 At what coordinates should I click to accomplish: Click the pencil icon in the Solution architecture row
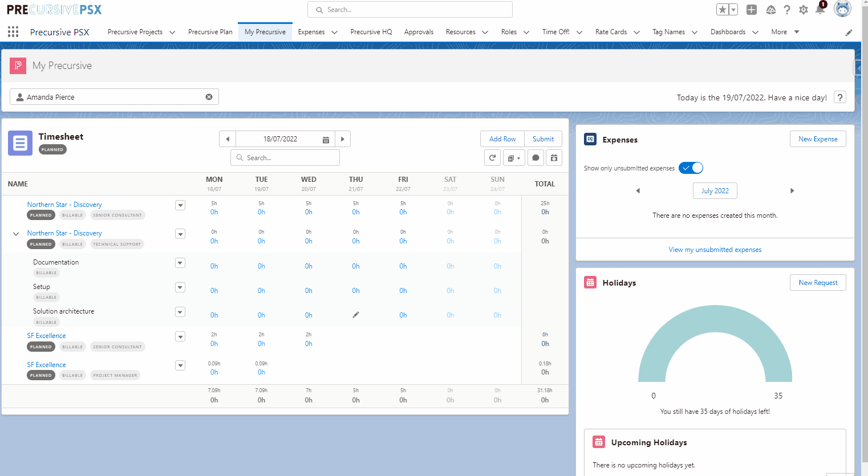(x=356, y=315)
